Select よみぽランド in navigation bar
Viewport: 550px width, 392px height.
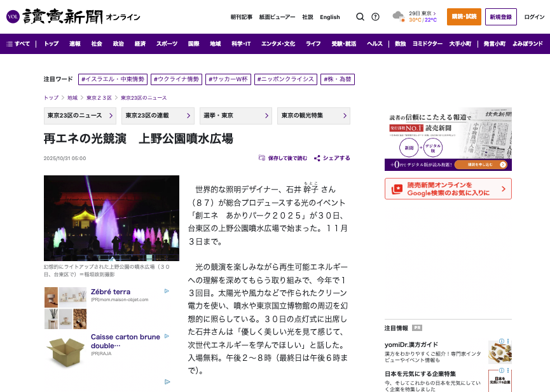[528, 44]
